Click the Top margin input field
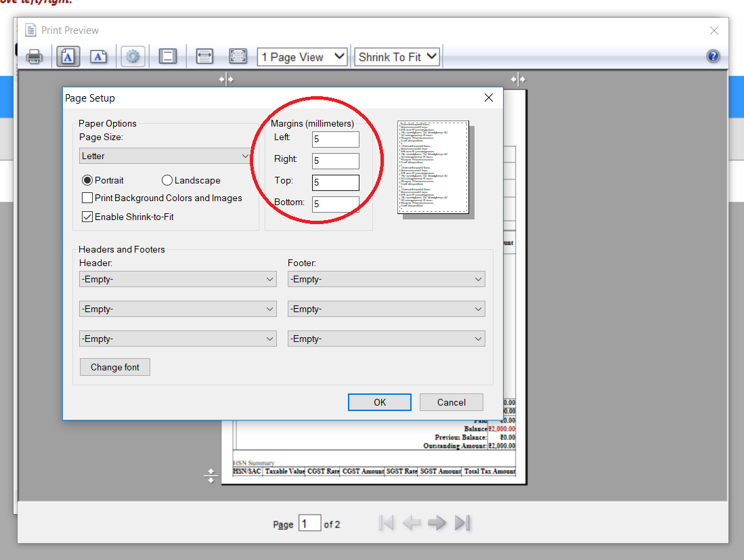Viewport: 744px width, 560px height. 336,183
